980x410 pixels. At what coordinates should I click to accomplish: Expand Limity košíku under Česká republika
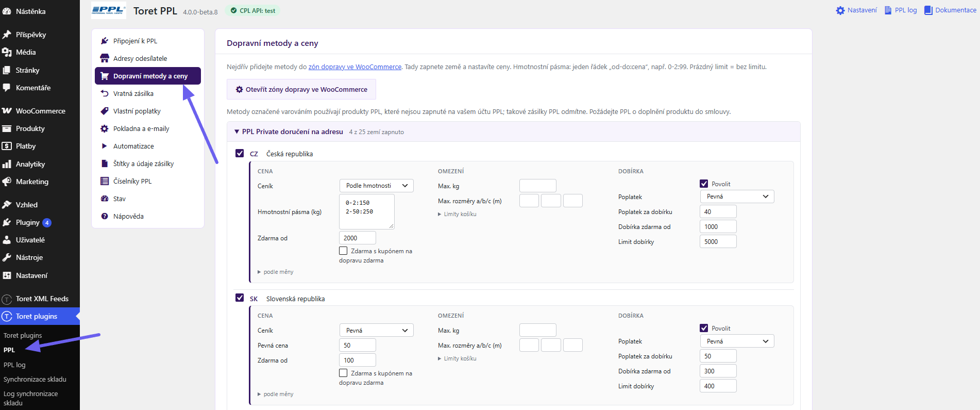click(x=457, y=214)
